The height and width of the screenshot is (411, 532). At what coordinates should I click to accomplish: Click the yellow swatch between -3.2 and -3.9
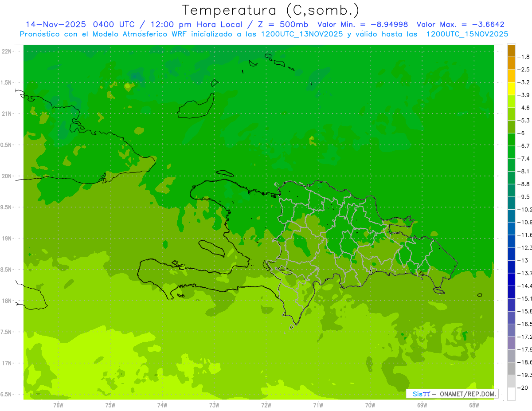[511, 89]
